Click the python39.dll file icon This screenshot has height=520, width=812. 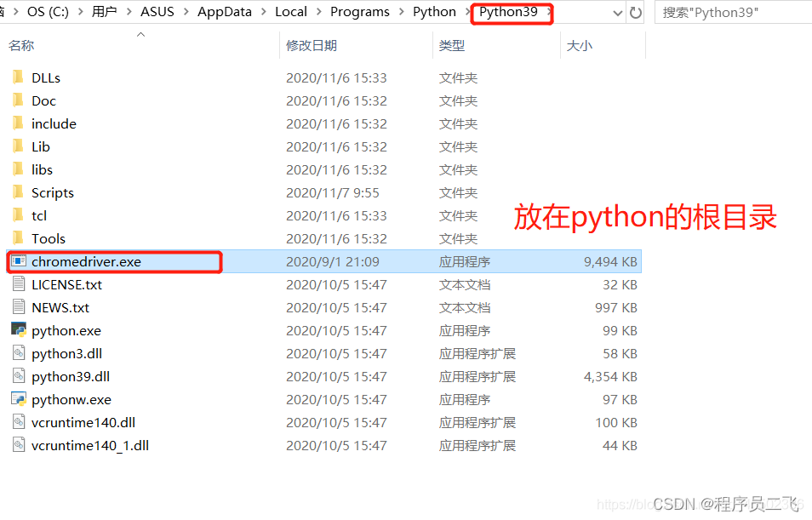[19, 375]
